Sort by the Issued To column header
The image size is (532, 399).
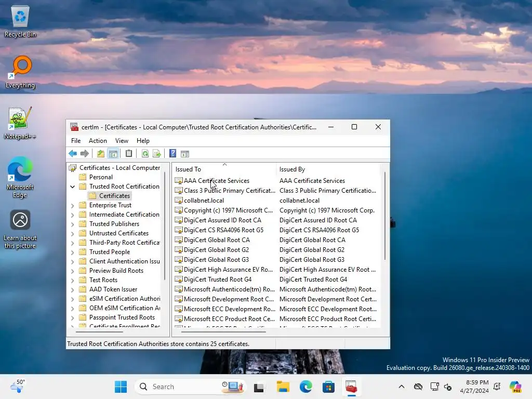click(224, 169)
